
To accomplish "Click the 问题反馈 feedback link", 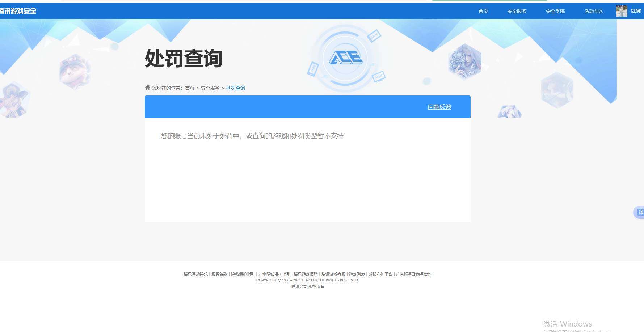I will pyautogui.click(x=439, y=107).
